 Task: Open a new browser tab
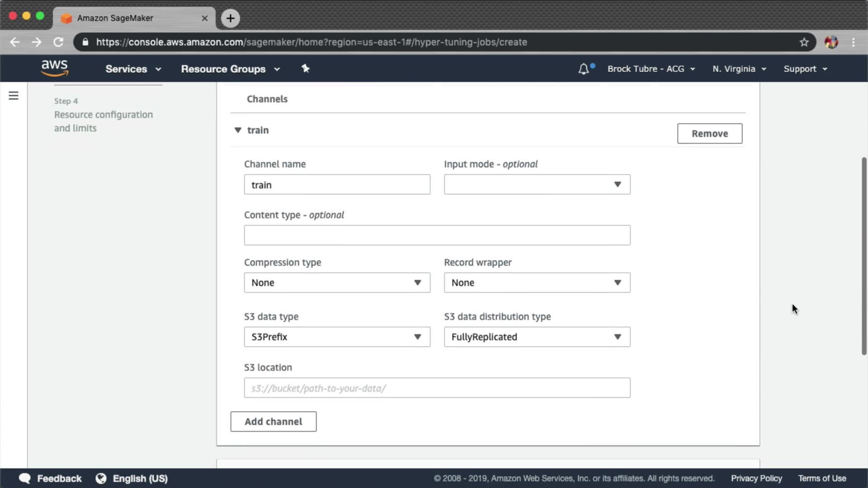231,18
